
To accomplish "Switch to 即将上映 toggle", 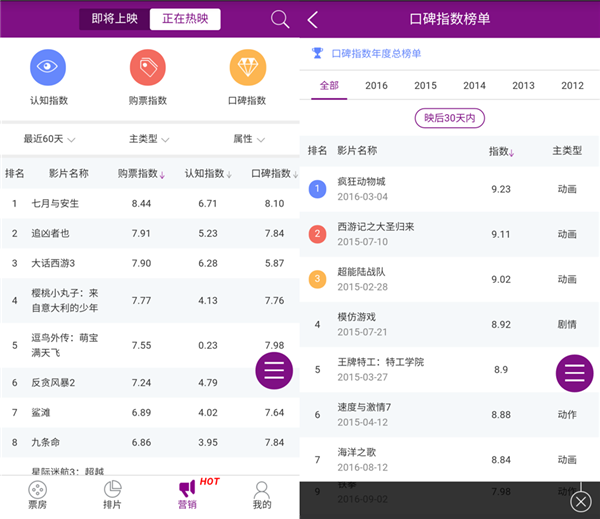I will point(115,20).
